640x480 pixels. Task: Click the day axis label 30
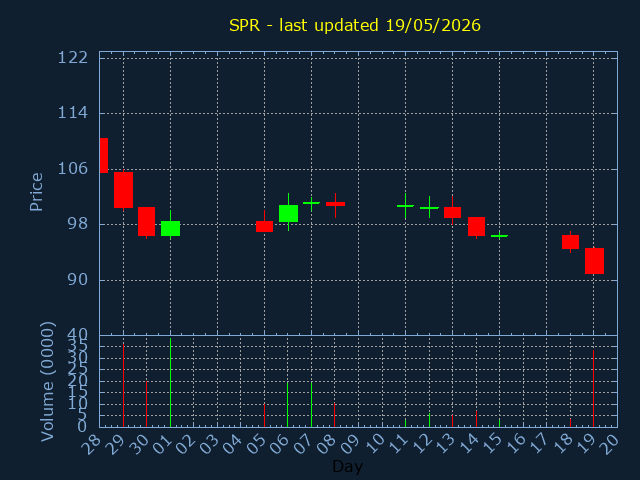click(138, 444)
